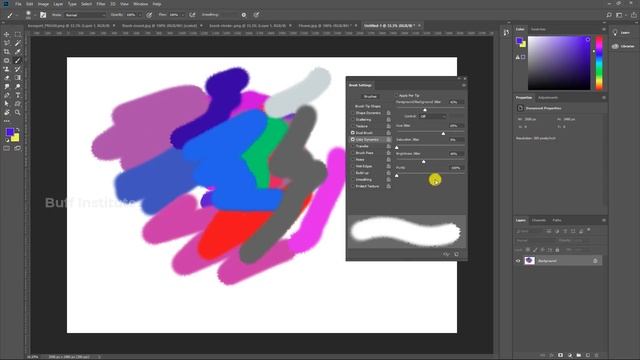Image resolution: width=640 pixels, height=360 pixels.
Task: Enable the Transfer checkbox
Action: (x=353, y=146)
